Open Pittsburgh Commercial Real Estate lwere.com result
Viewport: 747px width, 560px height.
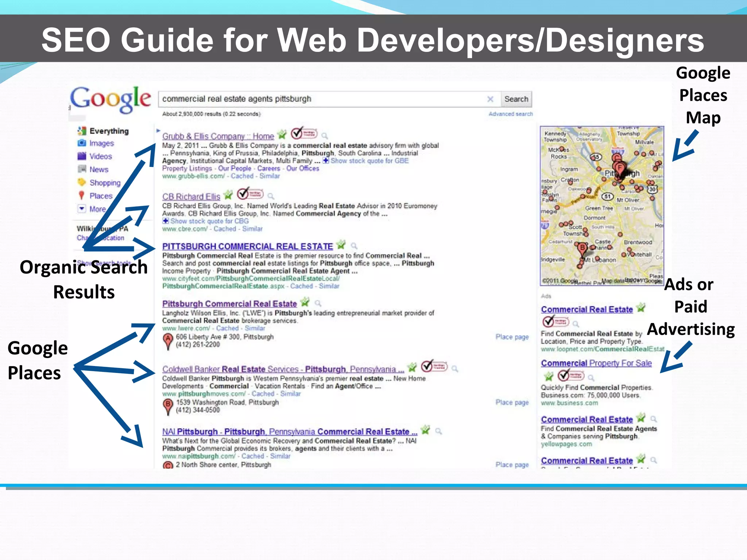tap(230, 304)
